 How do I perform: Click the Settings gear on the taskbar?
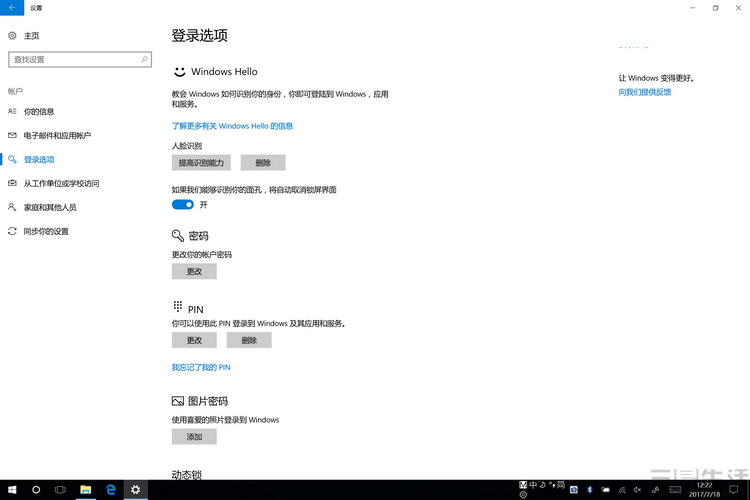pos(136,489)
